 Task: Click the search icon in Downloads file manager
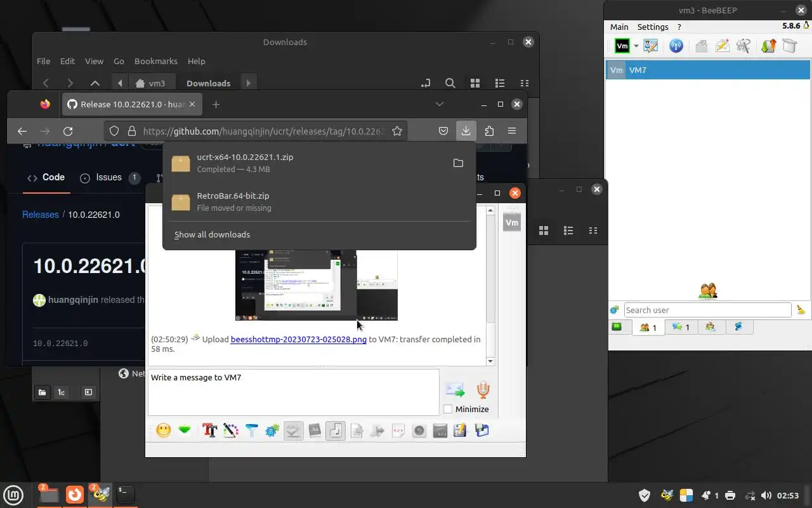pos(450,83)
